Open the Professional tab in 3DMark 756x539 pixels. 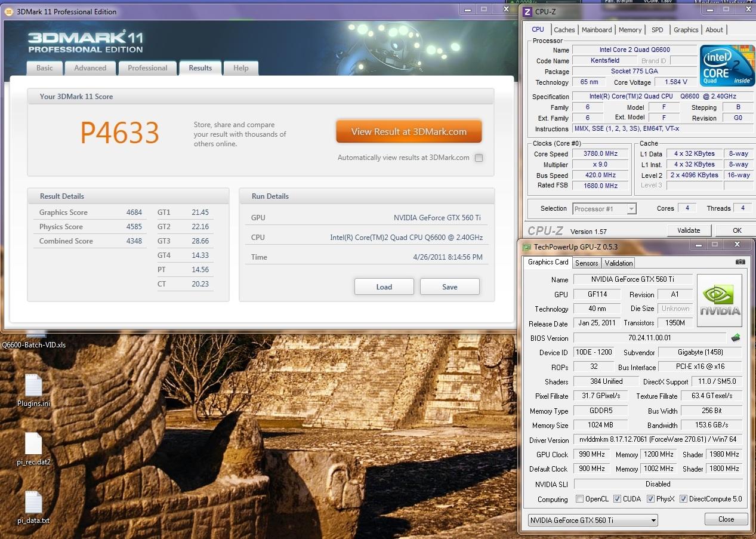pos(147,68)
